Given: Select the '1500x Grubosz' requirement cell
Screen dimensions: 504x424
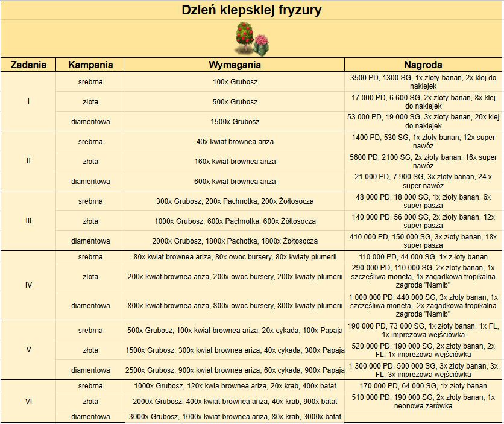Looking at the screenshot, I should click(x=235, y=122).
